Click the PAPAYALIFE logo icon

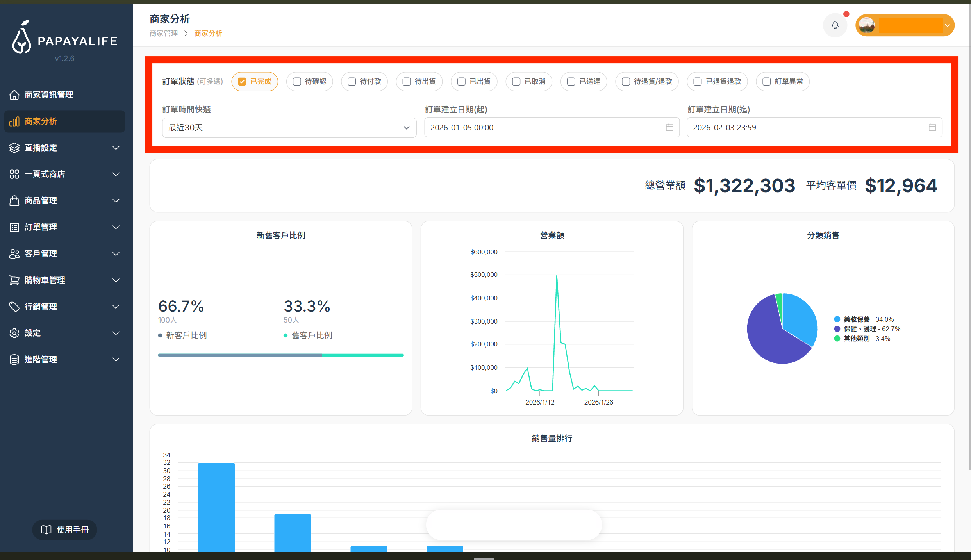22,37
